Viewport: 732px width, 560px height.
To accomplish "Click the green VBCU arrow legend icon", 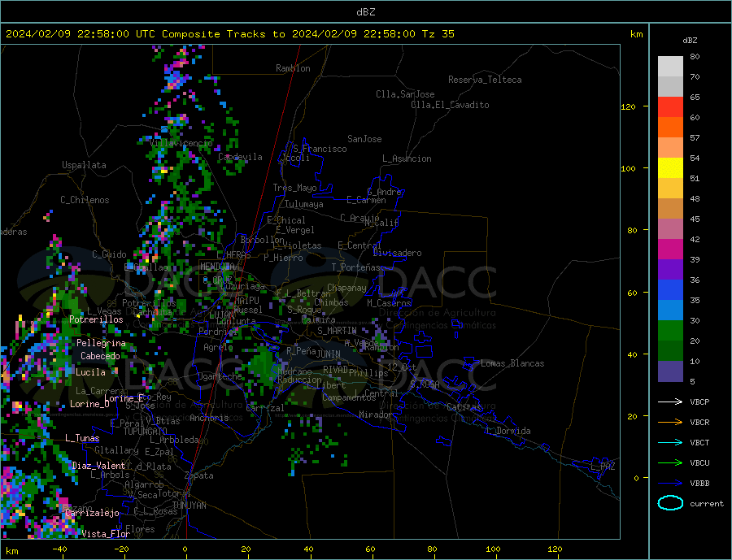I will (670, 463).
